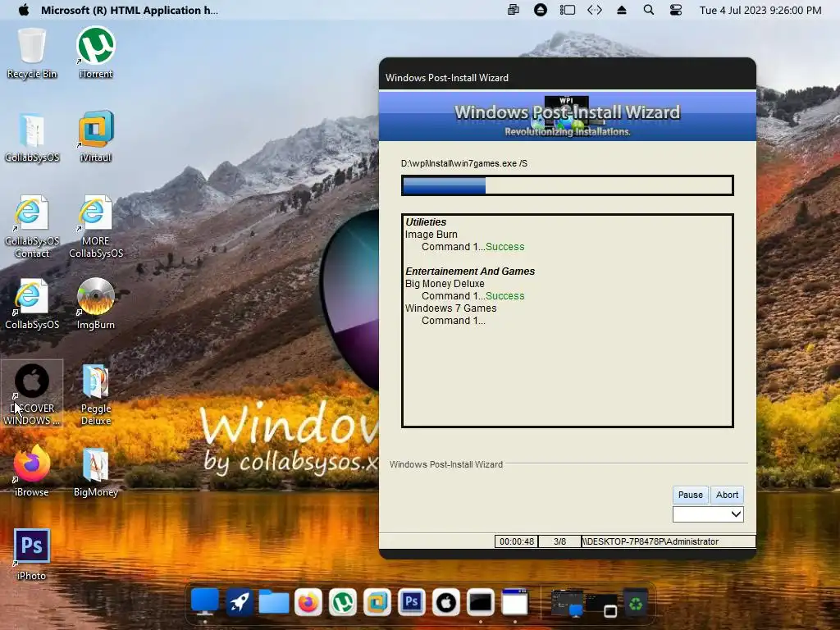Click the sidebar panel icon in menu bar
This screenshot has height=630, width=840.
pyautogui.click(x=568, y=10)
